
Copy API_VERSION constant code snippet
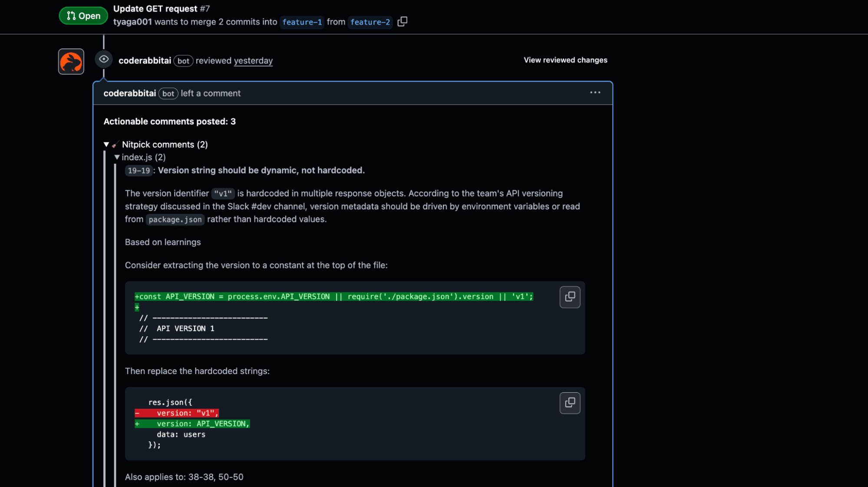570,297
